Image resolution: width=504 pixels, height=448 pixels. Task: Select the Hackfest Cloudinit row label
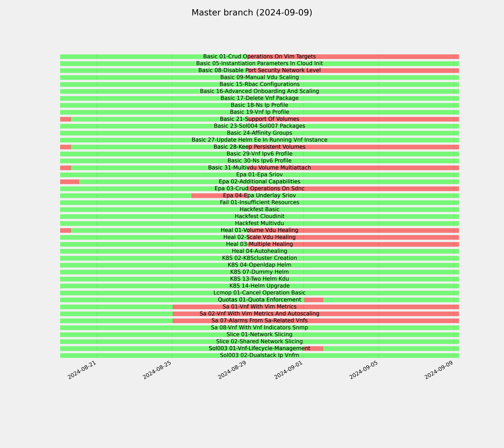(x=259, y=216)
